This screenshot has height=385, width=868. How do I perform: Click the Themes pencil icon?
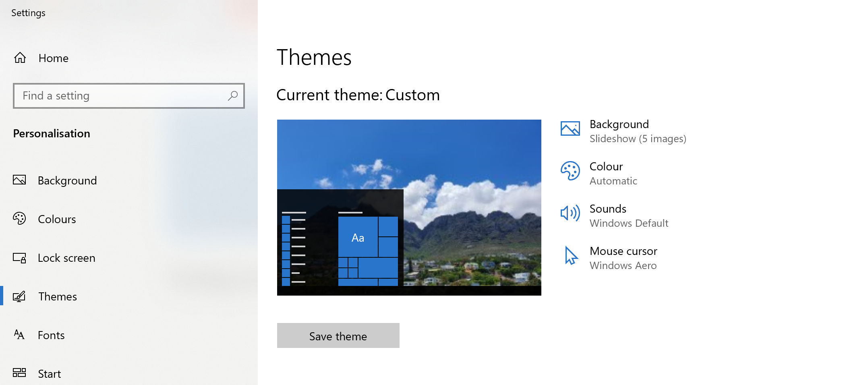coord(19,296)
